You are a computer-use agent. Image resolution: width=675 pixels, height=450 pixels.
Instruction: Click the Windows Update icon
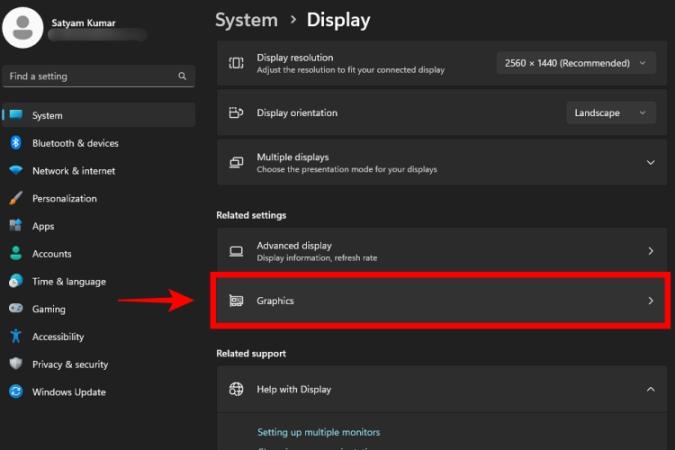click(x=16, y=392)
